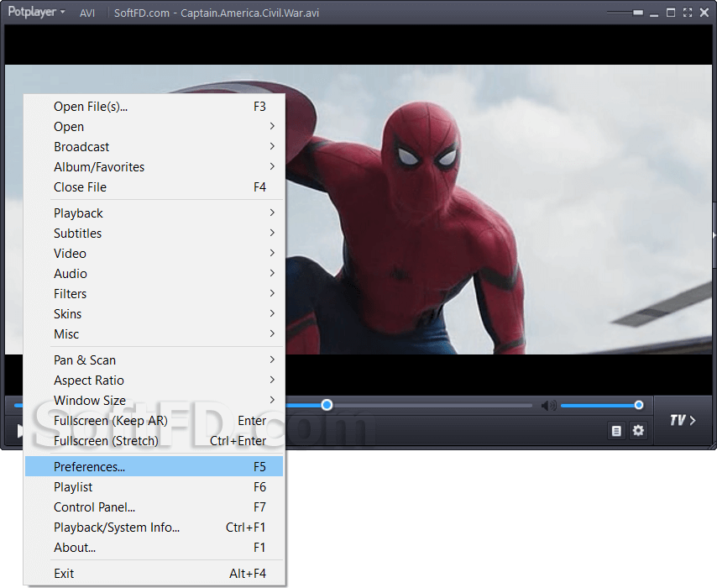Viewport: 717px width, 588px height.
Task: Select Fullscreen (Keep AR) menu entry
Action: click(154, 421)
